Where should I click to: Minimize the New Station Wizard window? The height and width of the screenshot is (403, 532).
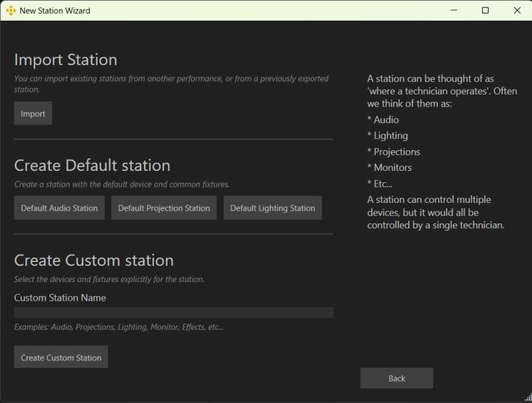[x=453, y=11]
